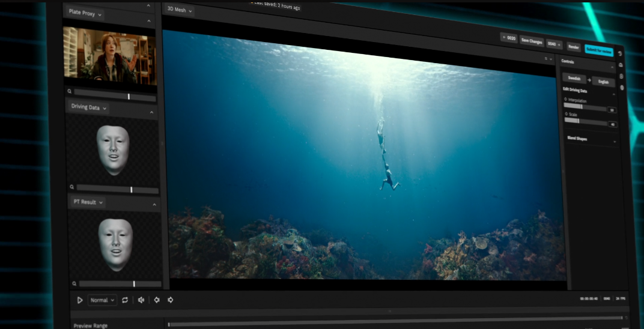
Task: Collapse the Plate Proxy panel chevron
Action: tap(148, 20)
